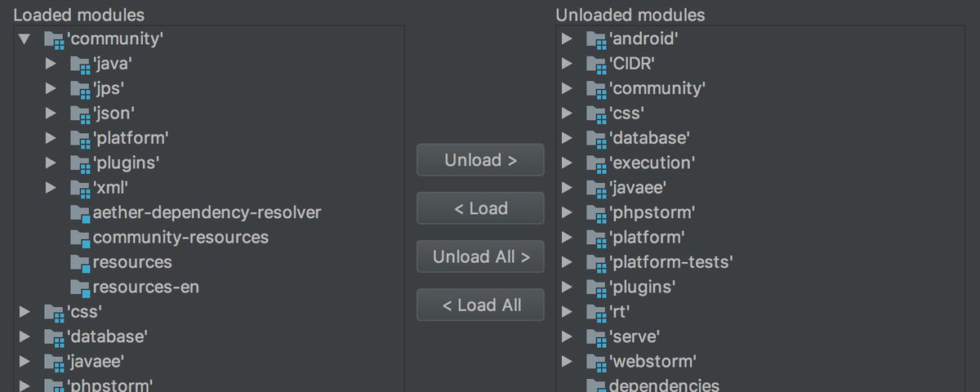
Task: Click the unloaded 'phpstorm' folder icon
Action: coord(596,213)
